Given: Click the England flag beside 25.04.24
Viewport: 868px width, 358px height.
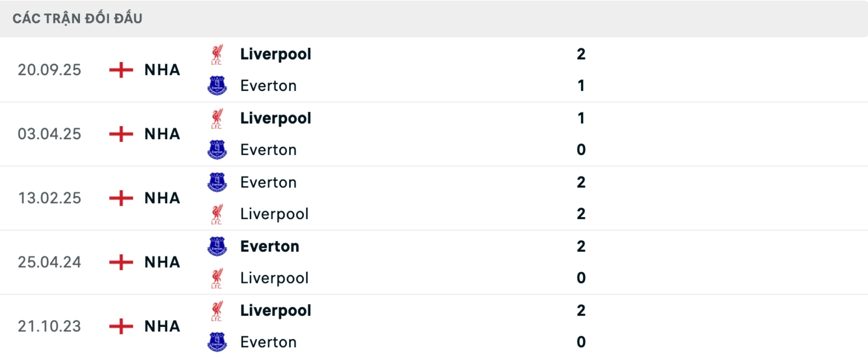Looking at the screenshot, I should click(x=121, y=262).
